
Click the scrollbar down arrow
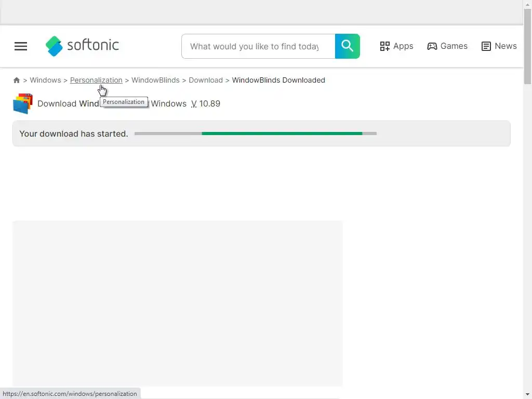(x=528, y=395)
